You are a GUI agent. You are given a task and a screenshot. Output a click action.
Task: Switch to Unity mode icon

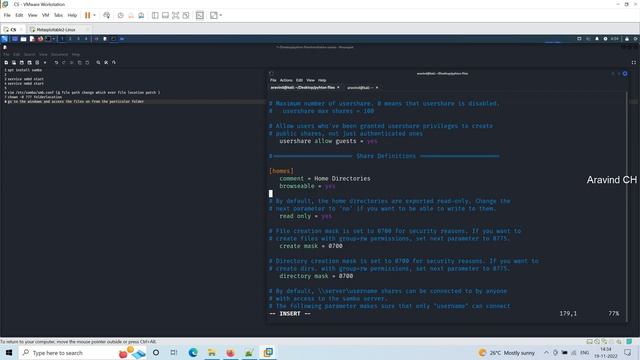pyautogui.click(x=186, y=16)
